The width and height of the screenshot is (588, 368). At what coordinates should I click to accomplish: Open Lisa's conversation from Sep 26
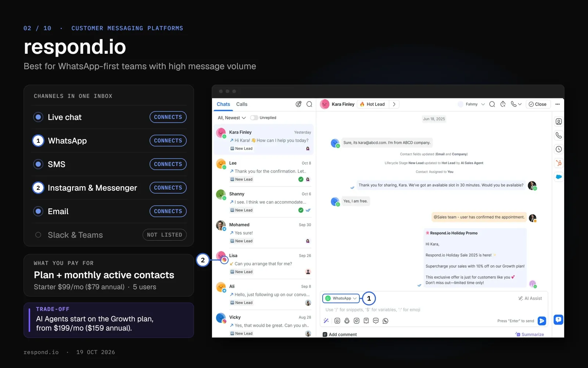(x=263, y=263)
